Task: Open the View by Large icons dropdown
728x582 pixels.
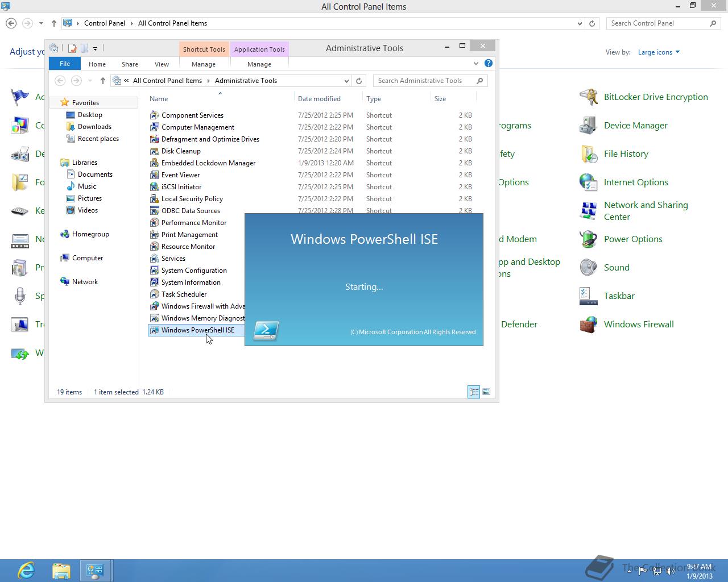Action: pyautogui.click(x=659, y=52)
